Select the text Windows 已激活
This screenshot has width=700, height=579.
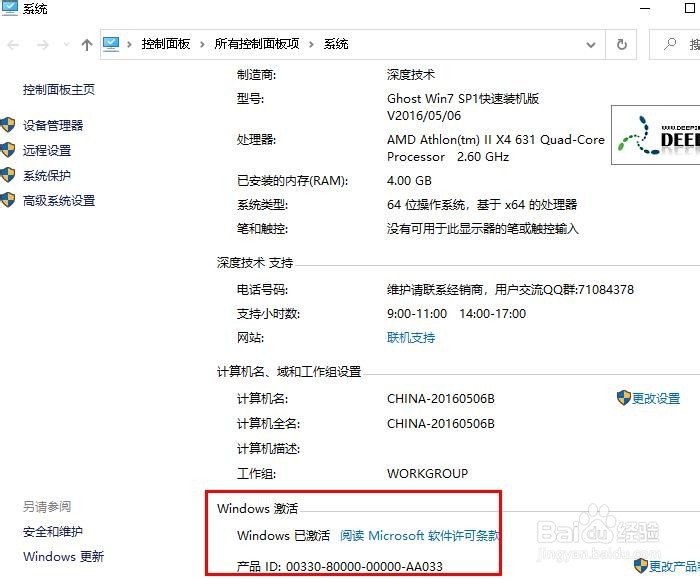(283, 535)
